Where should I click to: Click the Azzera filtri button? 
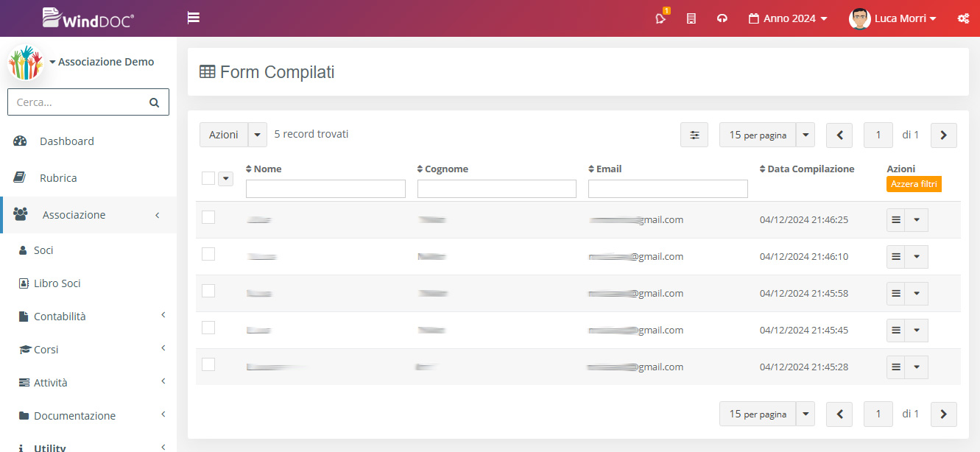[914, 184]
